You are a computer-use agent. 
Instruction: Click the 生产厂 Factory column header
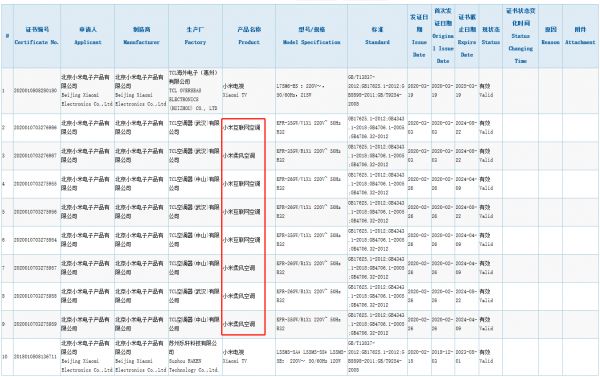[x=195, y=36]
